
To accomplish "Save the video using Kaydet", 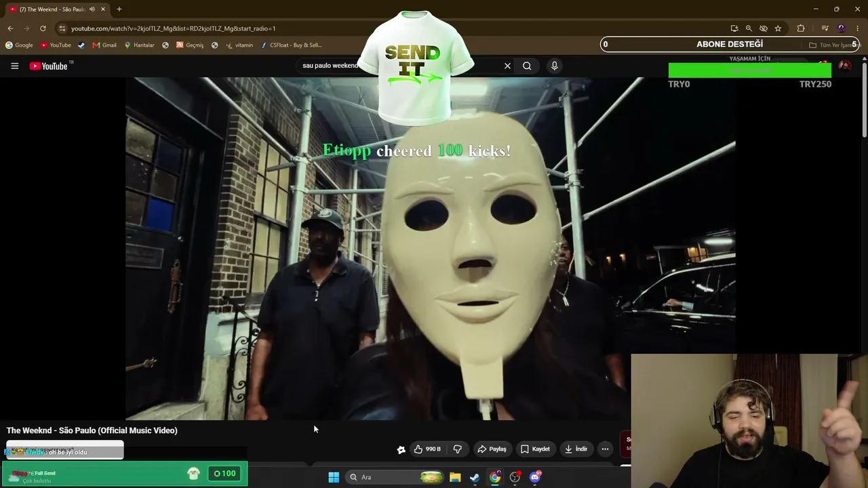I will pos(535,449).
